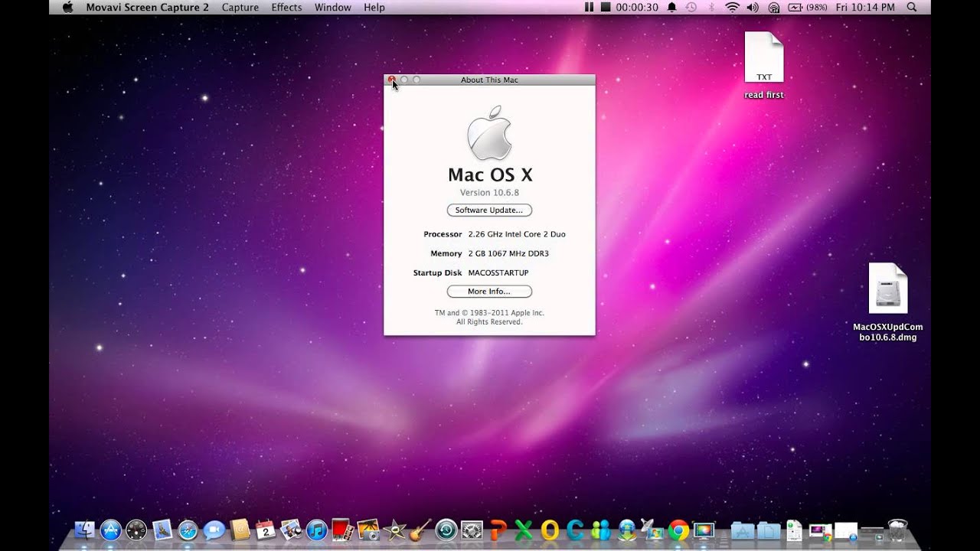The image size is (980, 551).
Task: Open the notification bell menu bar icon
Action: pos(672,7)
